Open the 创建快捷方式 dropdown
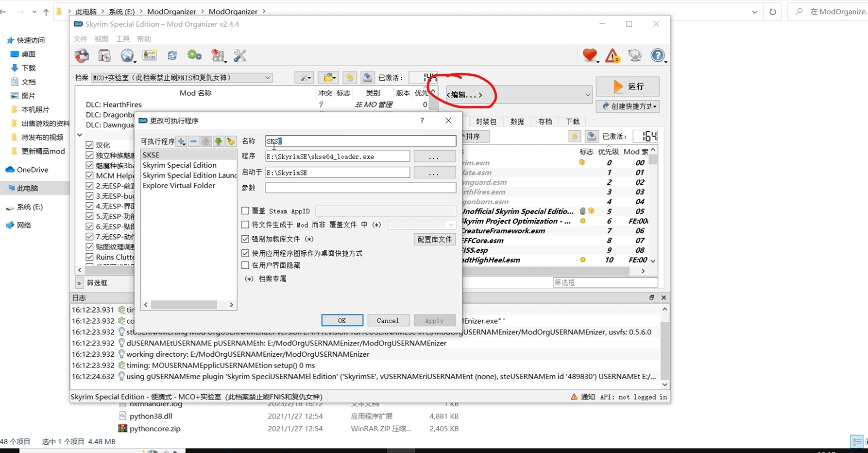 click(628, 106)
